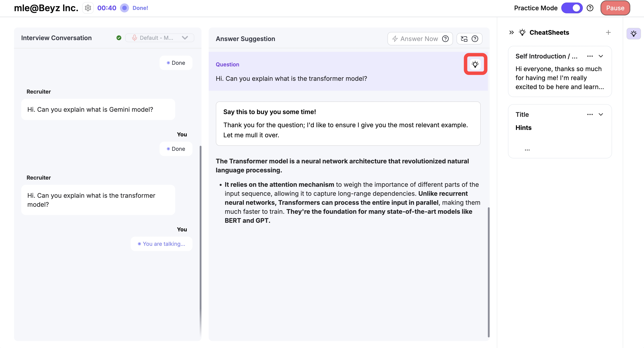Open more options menu for Self Introduction

(590, 56)
